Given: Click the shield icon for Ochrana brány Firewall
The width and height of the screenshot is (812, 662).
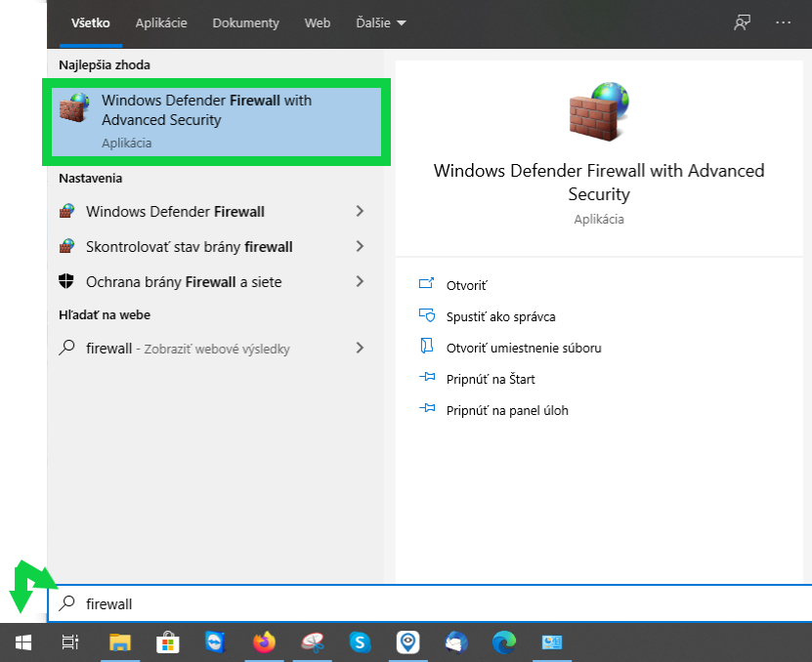Looking at the screenshot, I should tap(66, 281).
